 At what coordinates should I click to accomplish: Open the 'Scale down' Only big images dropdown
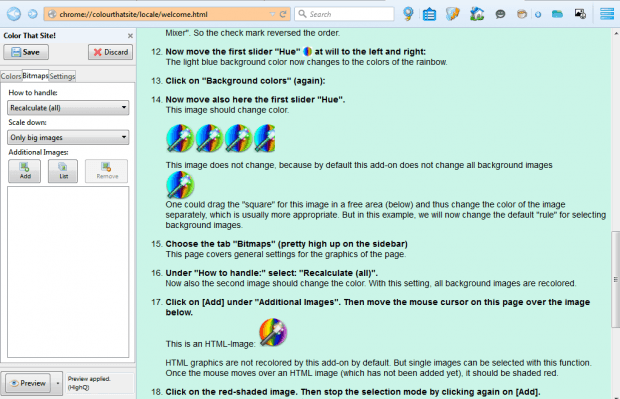click(68, 137)
